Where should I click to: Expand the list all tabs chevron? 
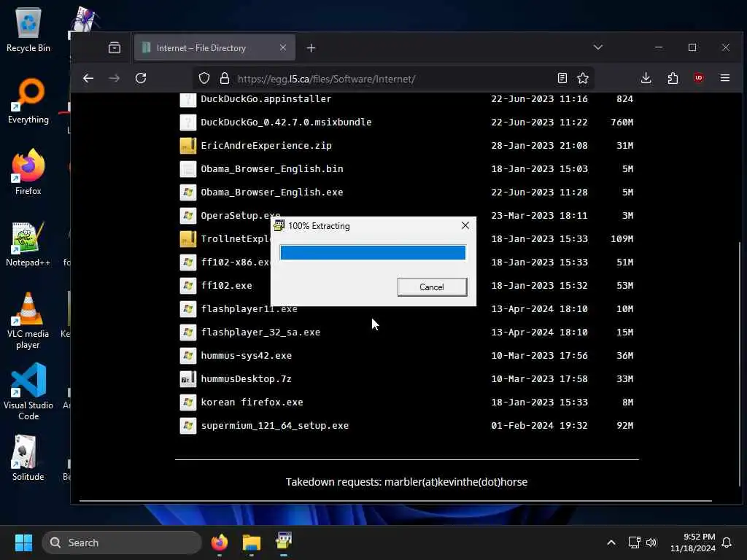598,47
